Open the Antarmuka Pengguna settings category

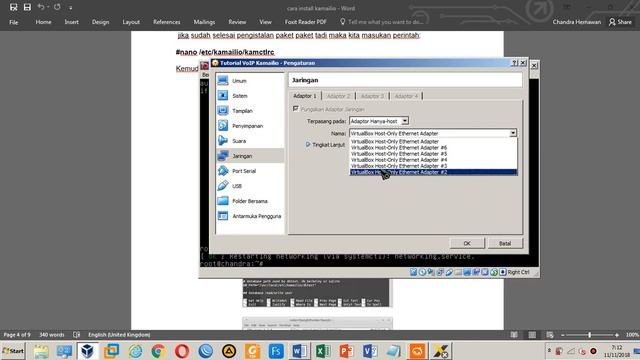pyautogui.click(x=250, y=216)
